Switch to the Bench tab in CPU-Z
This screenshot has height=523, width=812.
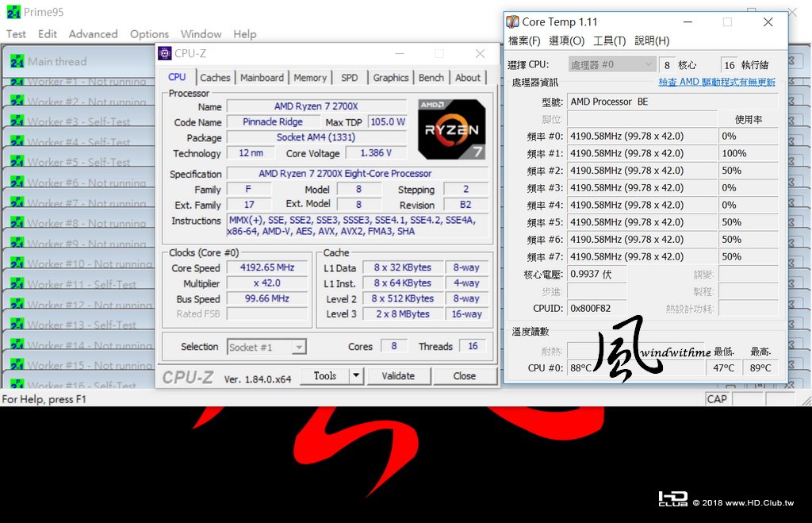pyautogui.click(x=431, y=78)
